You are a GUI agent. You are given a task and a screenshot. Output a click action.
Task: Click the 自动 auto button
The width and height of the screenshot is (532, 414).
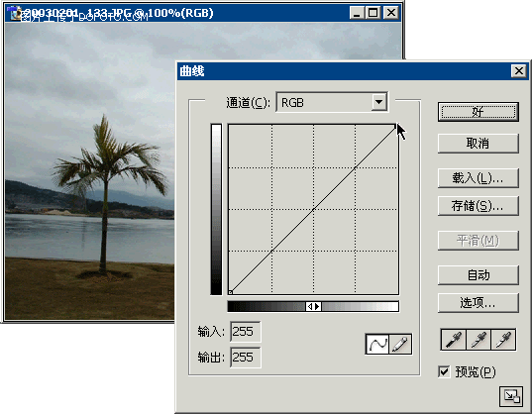(x=479, y=275)
